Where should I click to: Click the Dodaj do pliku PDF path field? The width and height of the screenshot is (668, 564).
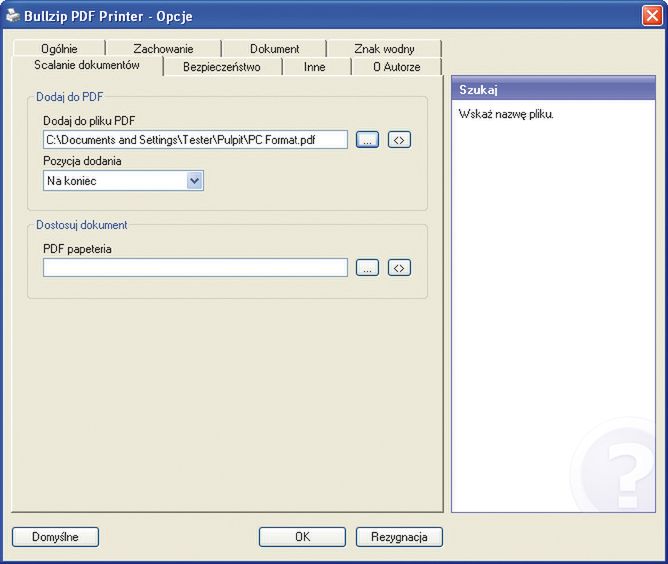[195, 140]
